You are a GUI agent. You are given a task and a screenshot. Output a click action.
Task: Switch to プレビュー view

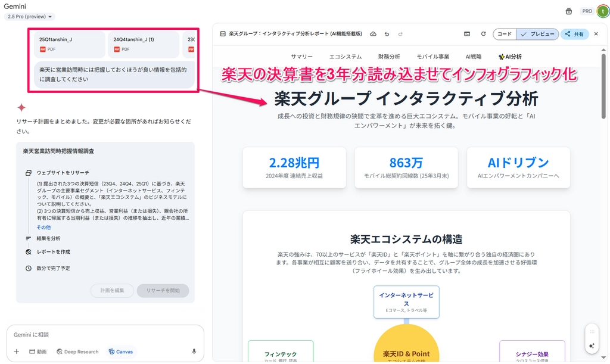(x=538, y=34)
